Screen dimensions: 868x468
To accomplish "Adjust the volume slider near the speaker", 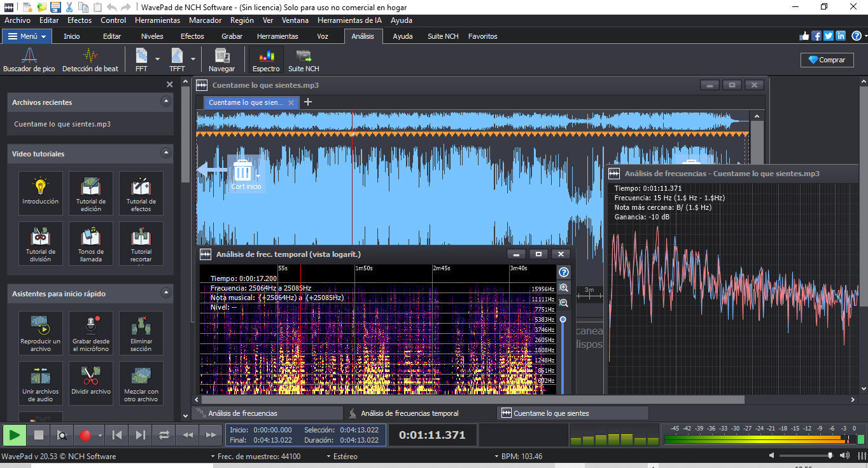I will [830, 456].
